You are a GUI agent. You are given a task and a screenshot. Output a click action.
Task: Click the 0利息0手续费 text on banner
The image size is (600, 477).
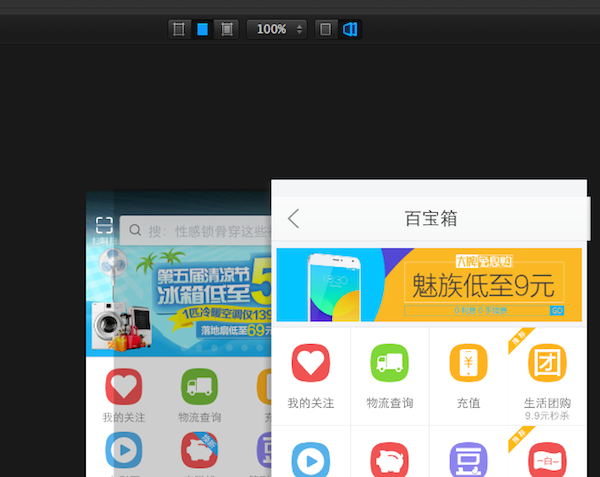(481, 310)
